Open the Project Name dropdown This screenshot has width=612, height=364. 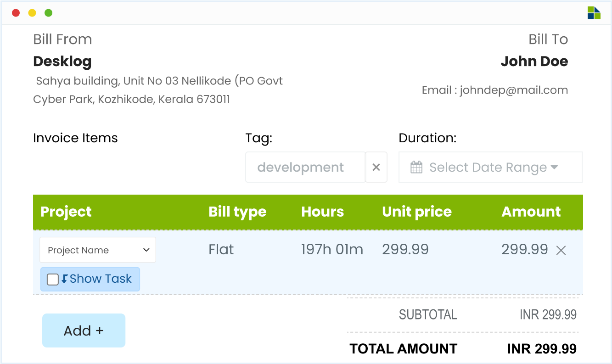pyautogui.click(x=98, y=250)
